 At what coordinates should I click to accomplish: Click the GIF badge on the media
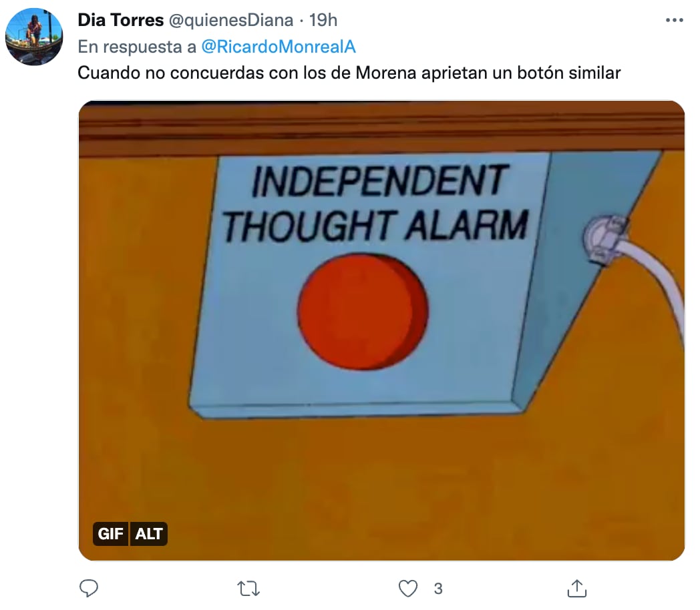point(110,534)
